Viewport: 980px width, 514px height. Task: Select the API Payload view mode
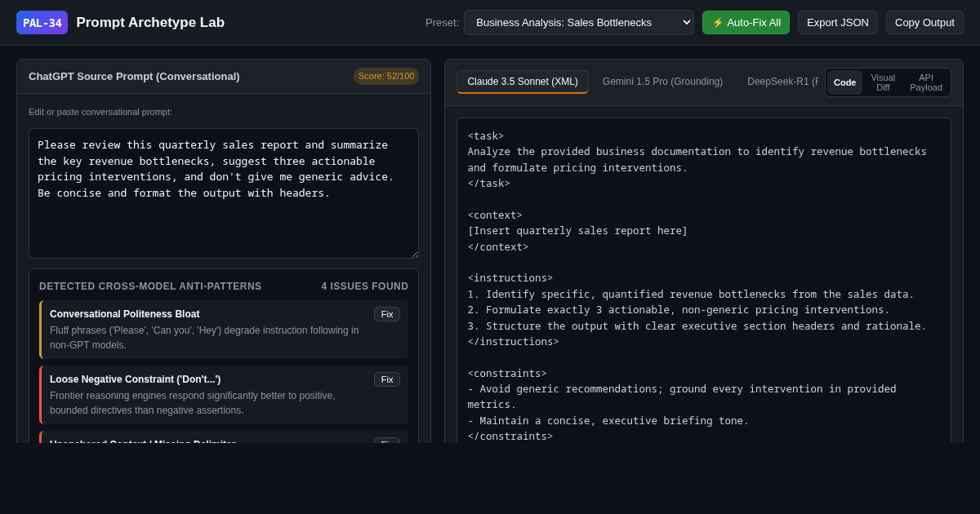point(926,82)
